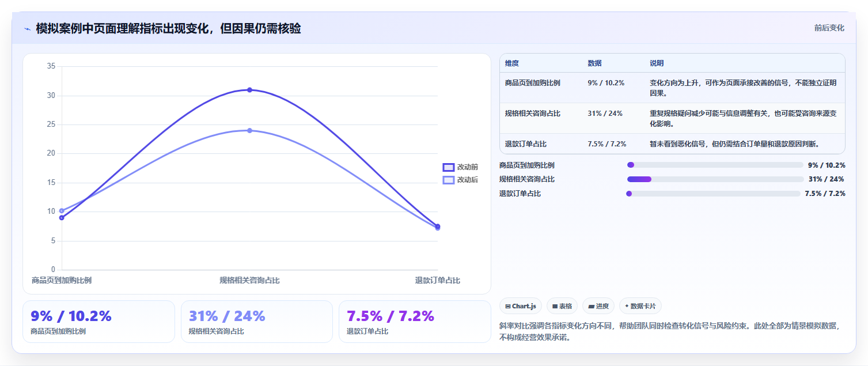Click the 规格相关咨询占比 table row label
This screenshot has width=868, height=366.
click(x=533, y=114)
